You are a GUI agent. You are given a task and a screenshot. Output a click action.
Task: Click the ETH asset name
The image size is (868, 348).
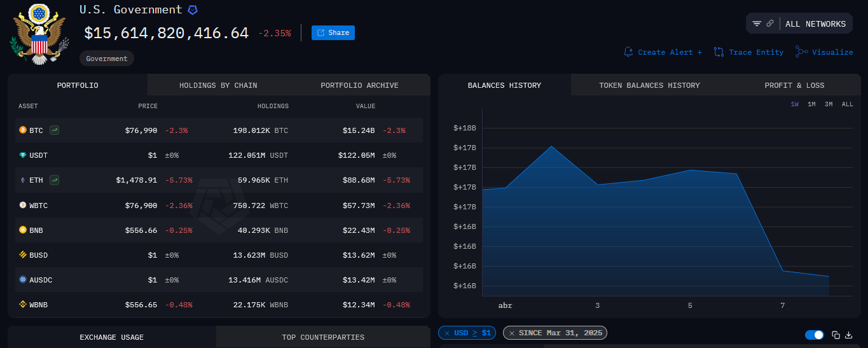36,180
